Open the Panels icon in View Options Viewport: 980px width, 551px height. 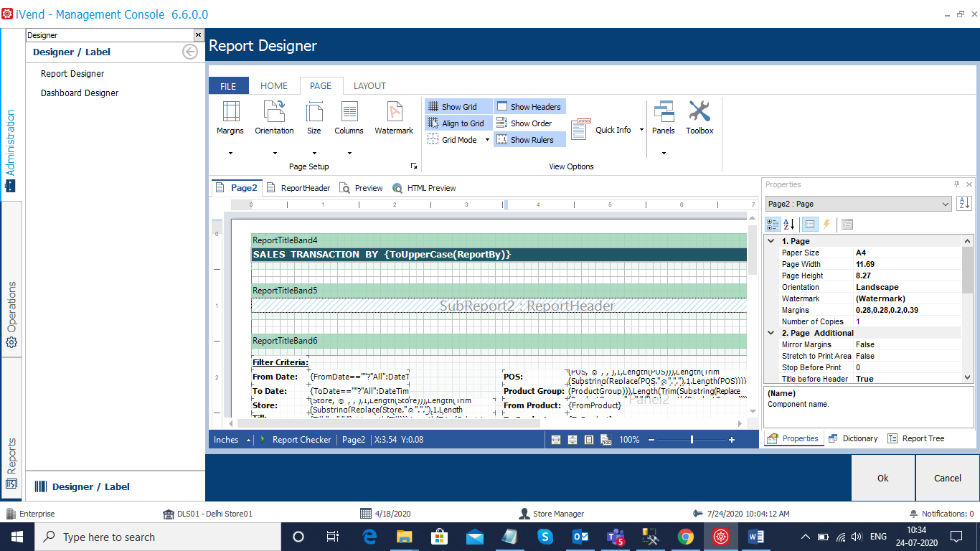664,112
